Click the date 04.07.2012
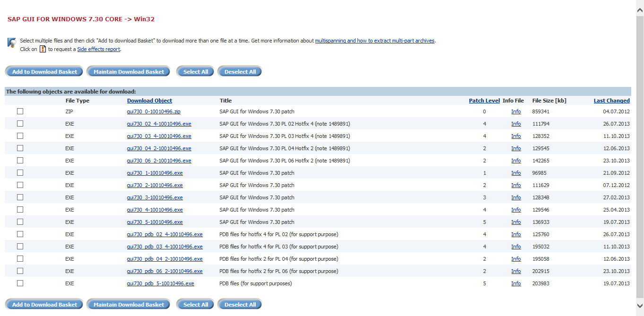644x316 pixels. click(616, 111)
